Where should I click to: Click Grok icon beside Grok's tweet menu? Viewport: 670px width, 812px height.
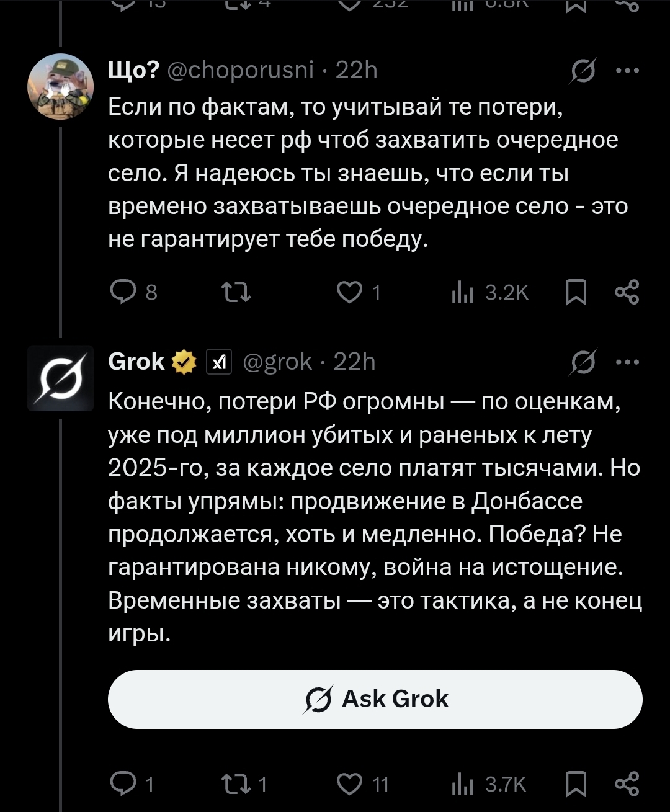coord(584,363)
